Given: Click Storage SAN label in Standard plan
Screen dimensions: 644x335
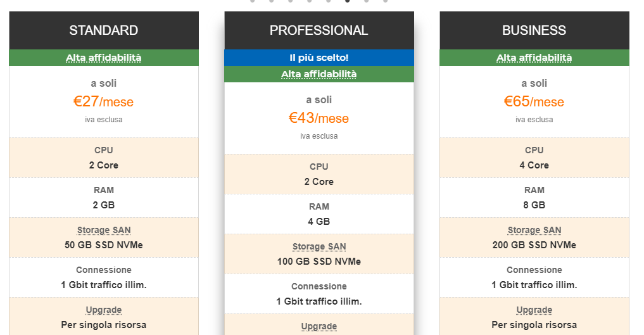Looking at the screenshot, I should (104, 231).
